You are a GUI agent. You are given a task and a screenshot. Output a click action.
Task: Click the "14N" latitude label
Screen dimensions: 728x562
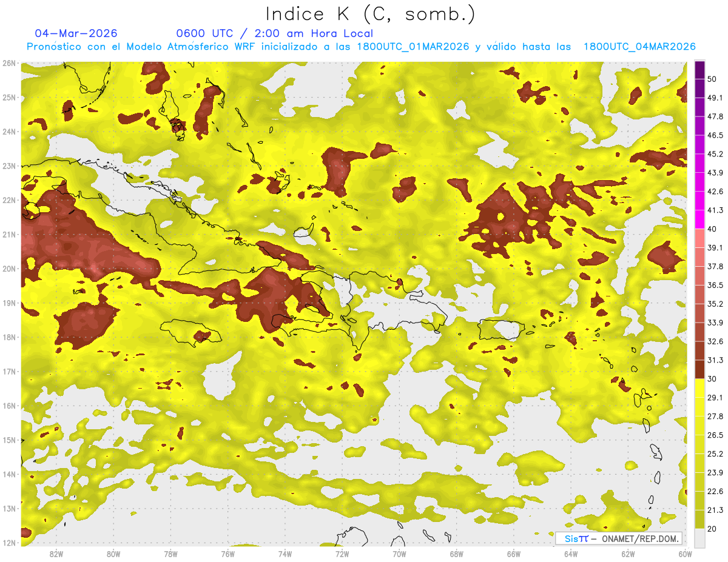point(9,474)
